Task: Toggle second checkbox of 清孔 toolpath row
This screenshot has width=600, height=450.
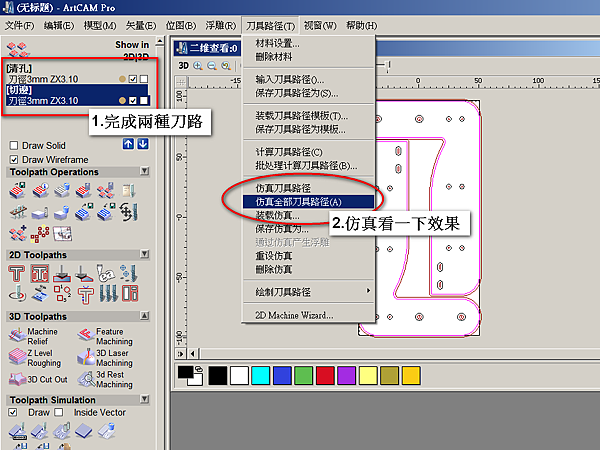Action: tap(144, 79)
